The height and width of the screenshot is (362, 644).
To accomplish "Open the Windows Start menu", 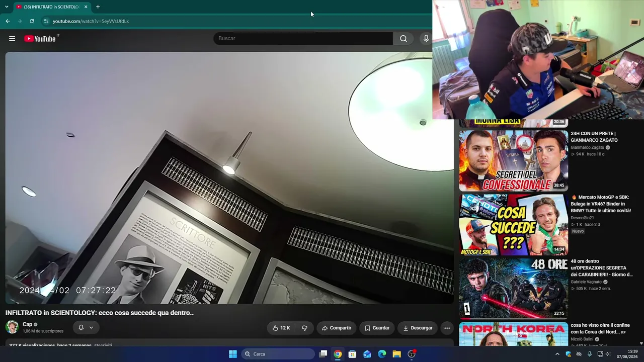I will (x=233, y=354).
